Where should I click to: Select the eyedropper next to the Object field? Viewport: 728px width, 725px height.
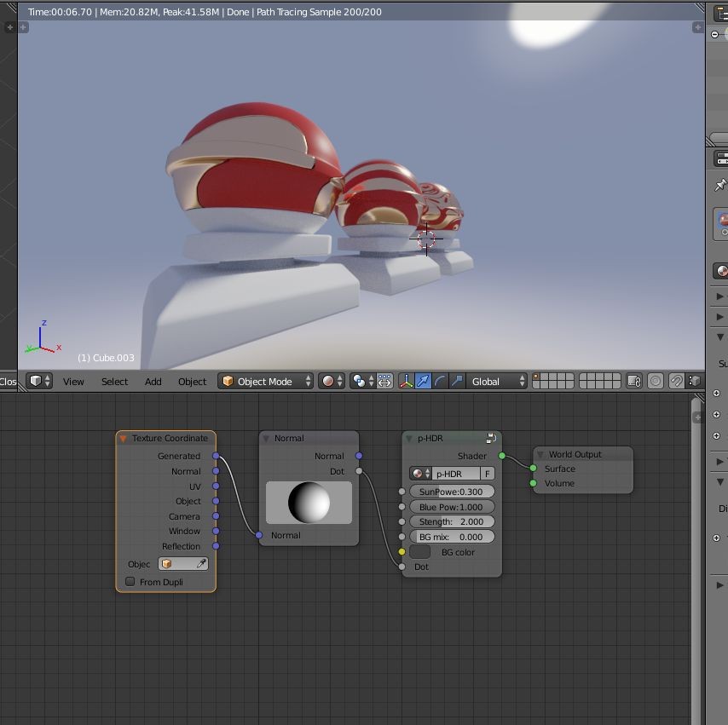tap(201, 563)
